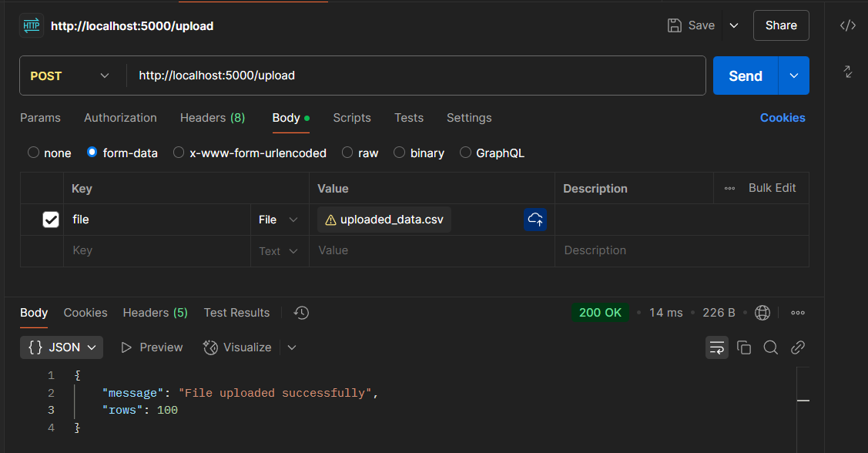The height and width of the screenshot is (453, 868).
Task: Select the binary body option
Action: pos(399,153)
